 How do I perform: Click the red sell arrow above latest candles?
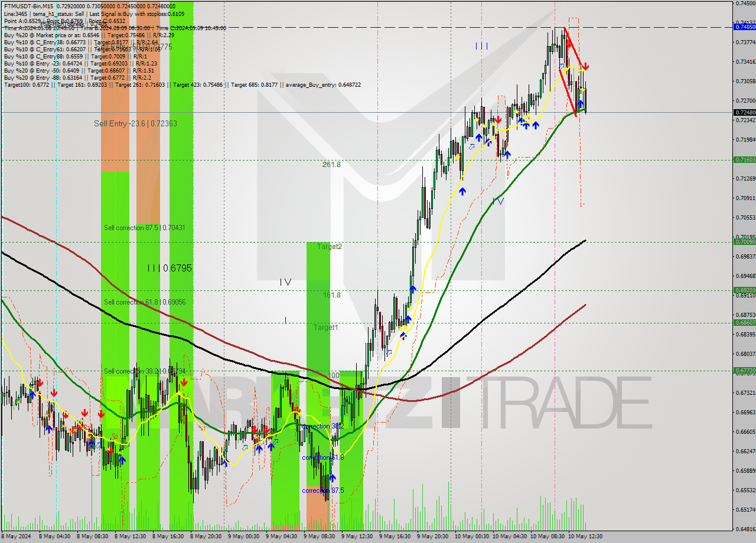click(586, 67)
